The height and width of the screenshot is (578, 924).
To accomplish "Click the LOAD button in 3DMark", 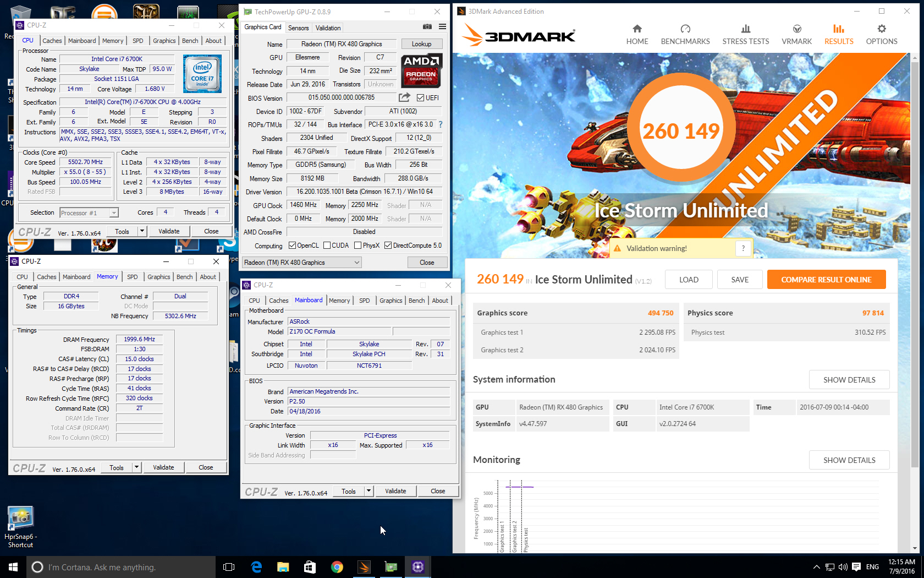I will (689, 280).
